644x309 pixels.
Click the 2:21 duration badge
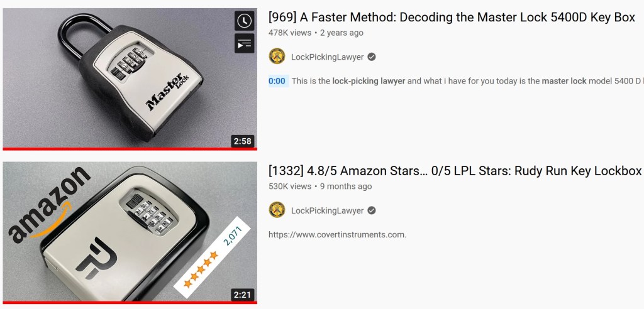242,295
